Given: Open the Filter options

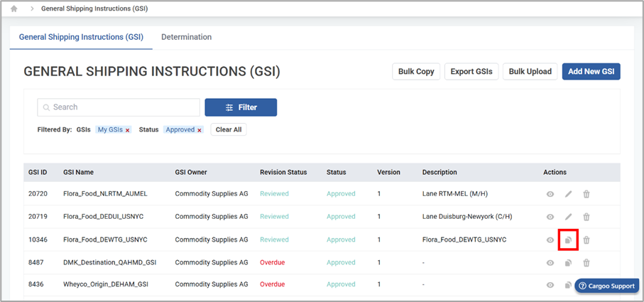Looking at the screenshot, I should click(x=241, y=107).
